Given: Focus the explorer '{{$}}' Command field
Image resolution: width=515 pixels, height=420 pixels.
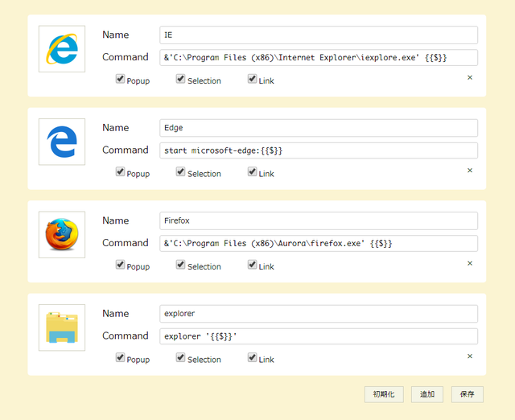Looking at the screenshot, I should coord(319,336).
